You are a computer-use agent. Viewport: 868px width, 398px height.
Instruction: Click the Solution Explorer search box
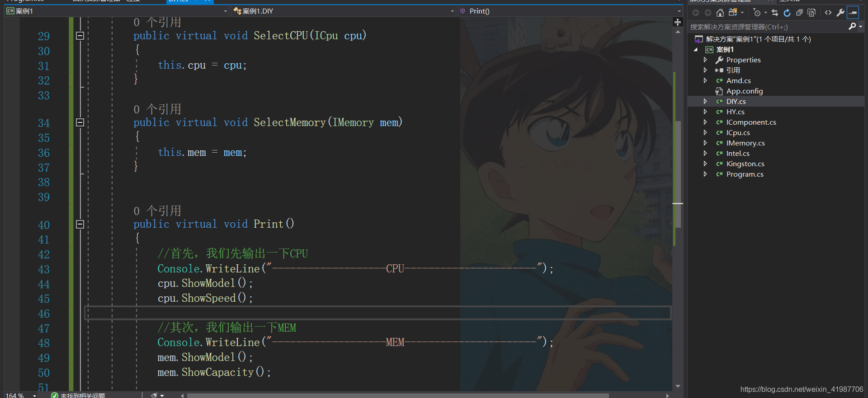point(768,27)
